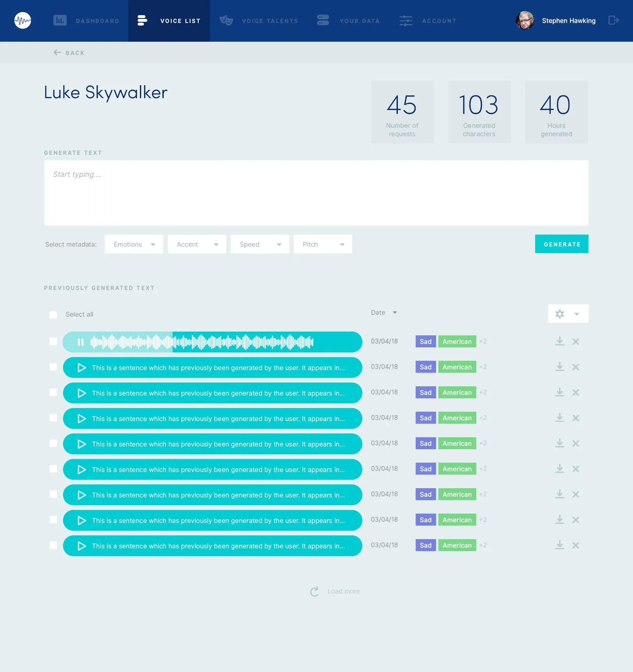Open the Dashboard tab
Screen dimensions: 633x672
(x=87, y=21)
